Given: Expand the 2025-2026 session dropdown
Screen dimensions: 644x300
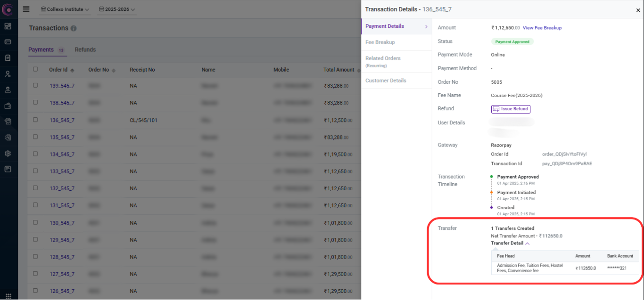Looking at the screenshot, I should coord(117,9).
